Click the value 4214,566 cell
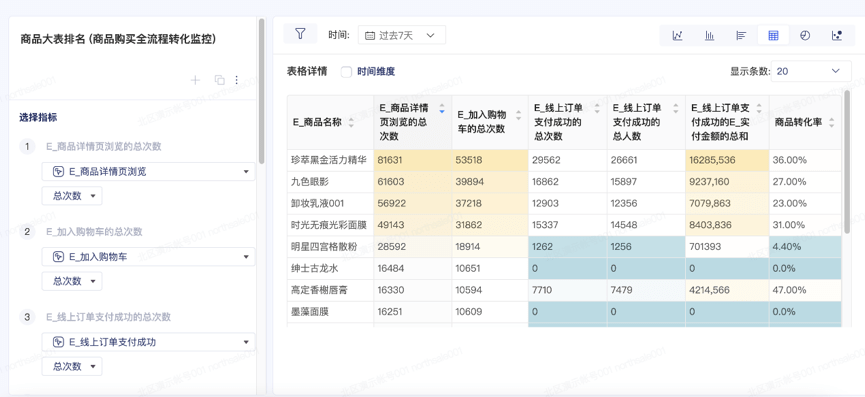The height and width of the screenshot is (397, 865). [727, 290]
